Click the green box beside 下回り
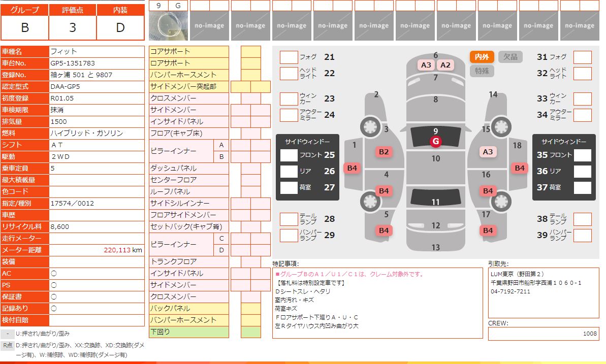This screenshot has height=364, width=606. tap(250, 332)
